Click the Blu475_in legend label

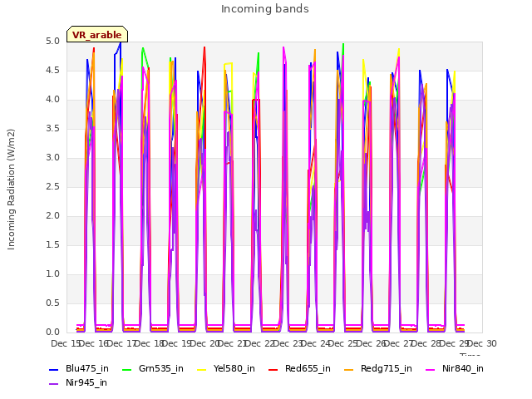[86, 368]
